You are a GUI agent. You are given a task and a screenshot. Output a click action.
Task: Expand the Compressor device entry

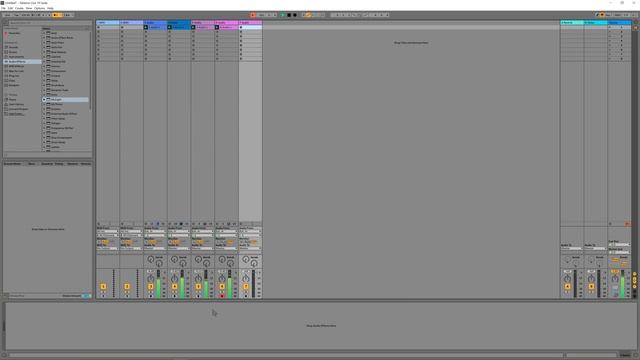coord(44,71)
